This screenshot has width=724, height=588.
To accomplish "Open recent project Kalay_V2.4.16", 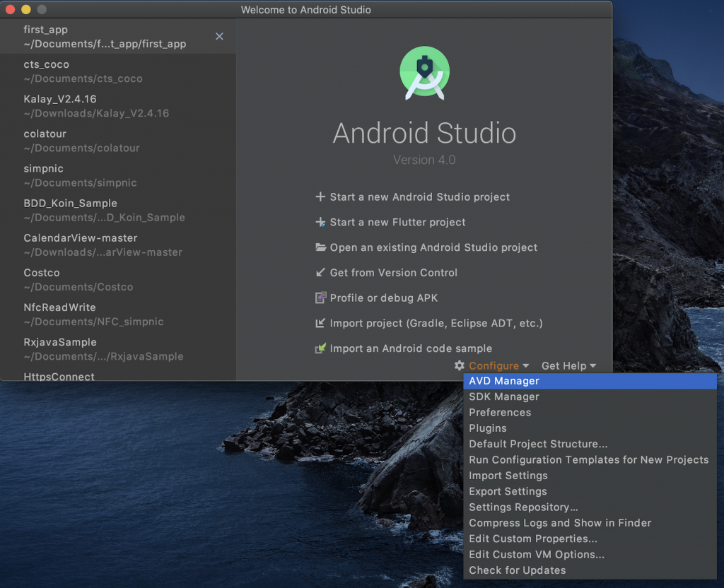I will (118, 106).
